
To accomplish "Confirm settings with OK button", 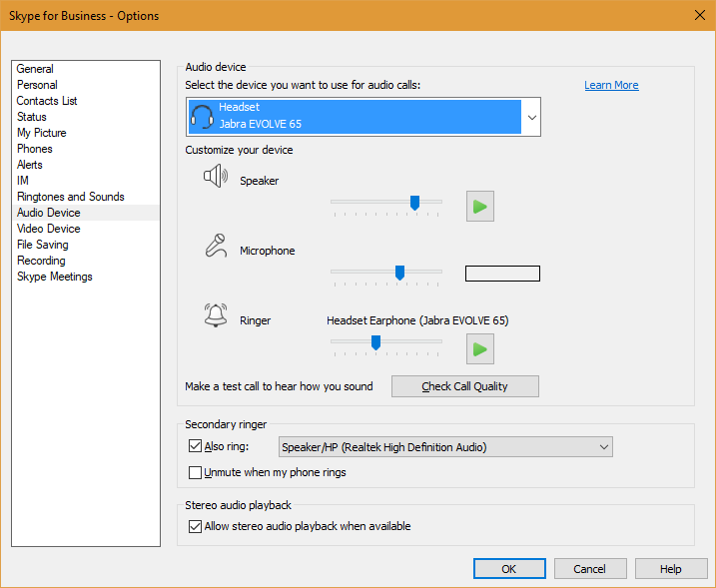I will (x=509, y=569).
